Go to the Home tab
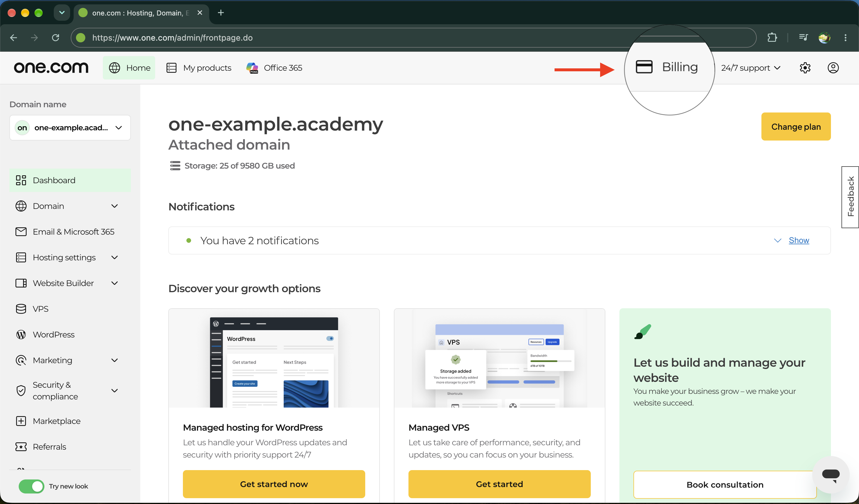Screen dimensions: 859x504 pos(129,68)
